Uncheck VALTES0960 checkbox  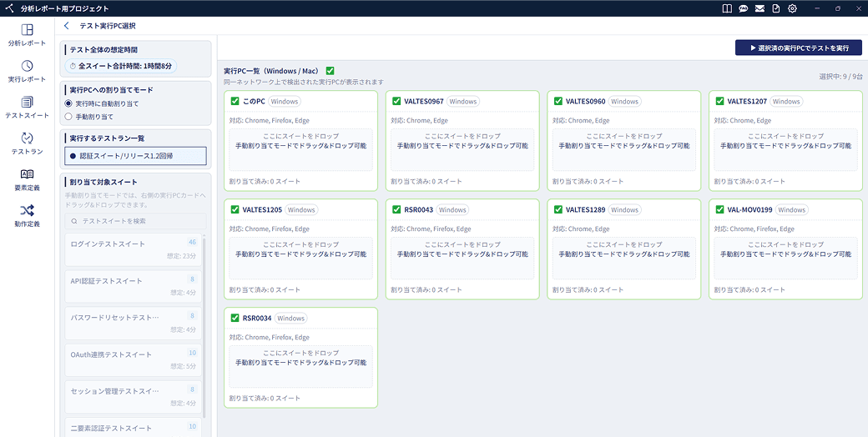558,101
